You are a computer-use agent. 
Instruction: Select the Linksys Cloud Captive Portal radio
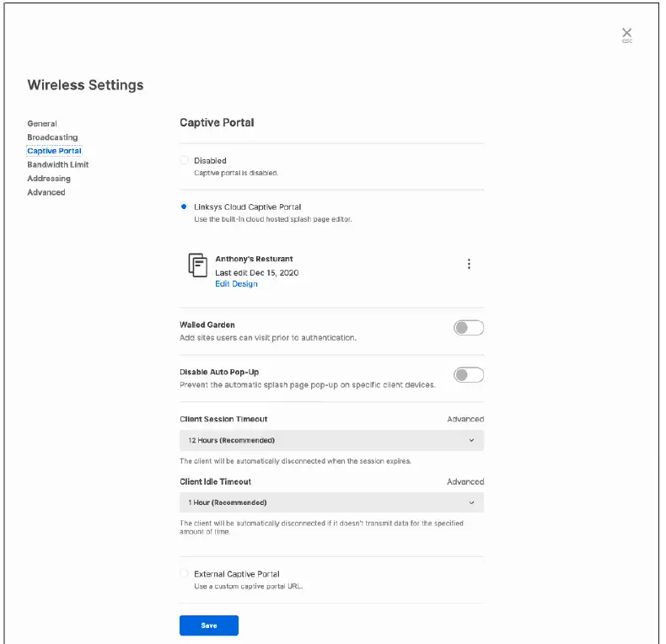tap(185, 207)
